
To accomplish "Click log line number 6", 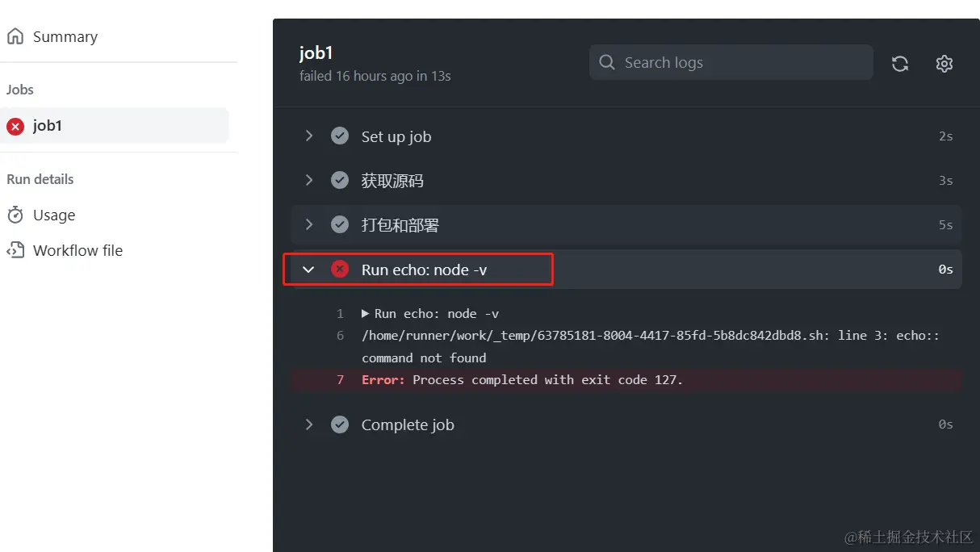I will 341,336.
